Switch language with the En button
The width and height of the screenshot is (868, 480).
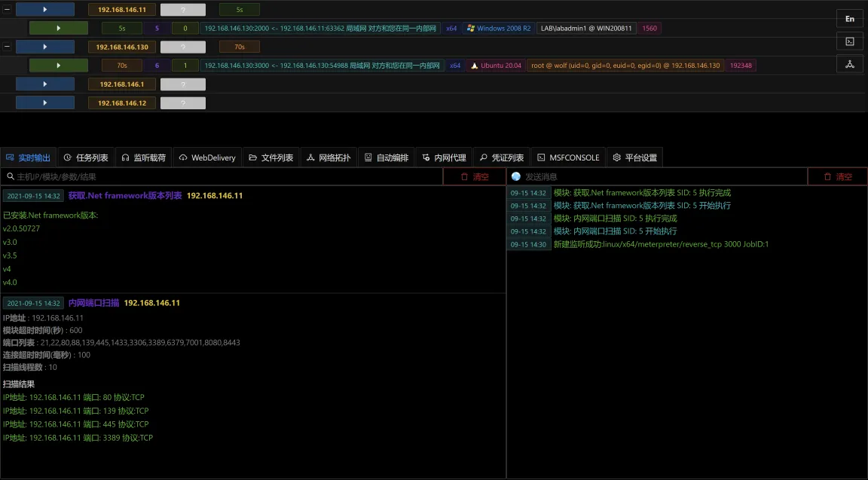[850, 19]
